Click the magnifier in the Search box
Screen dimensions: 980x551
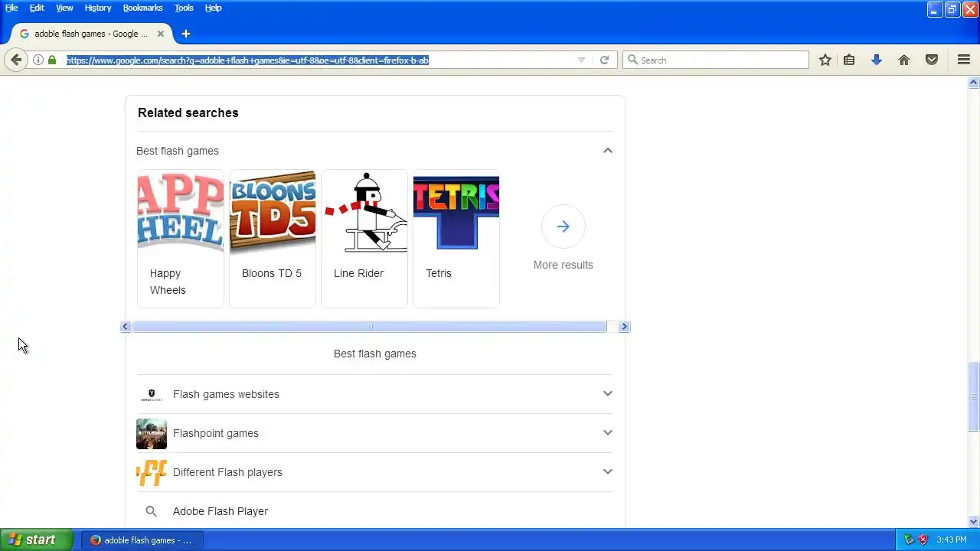coord(632,60)
